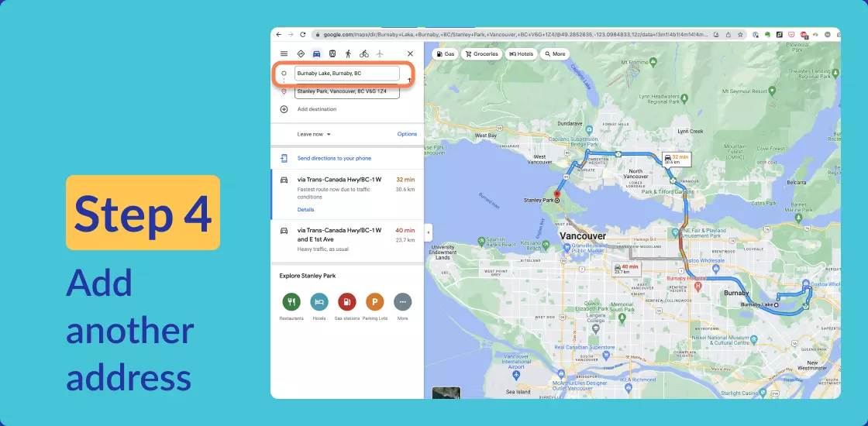Click the Burnaby Hospital map marker

tap(697, 286)
